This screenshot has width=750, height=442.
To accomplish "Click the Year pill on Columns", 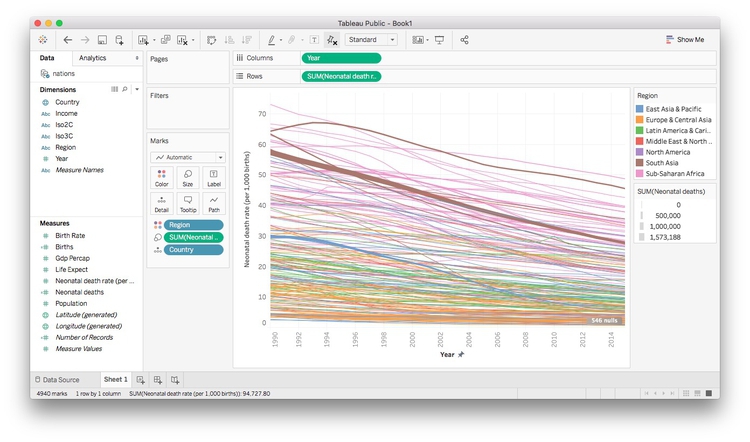I will [341, 58].
